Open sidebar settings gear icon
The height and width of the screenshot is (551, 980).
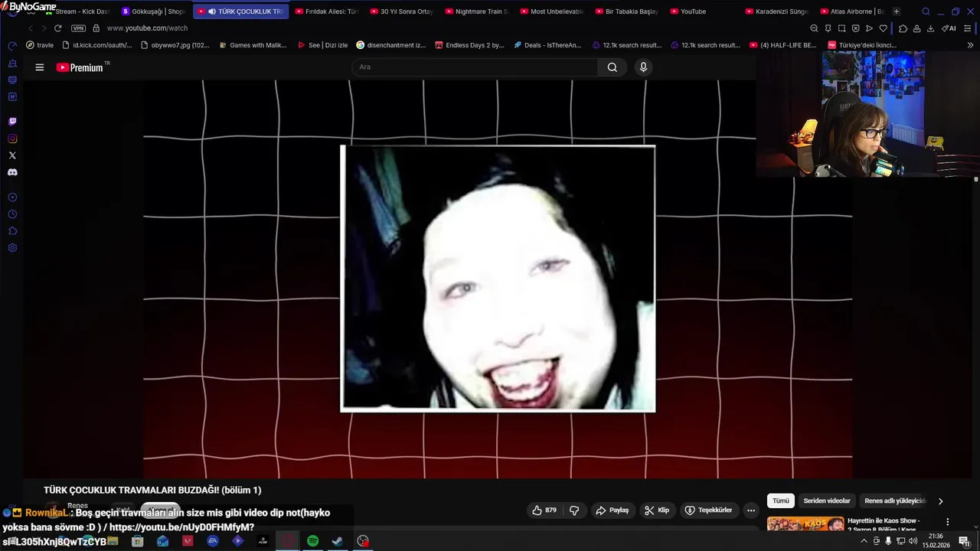[12, 248]
